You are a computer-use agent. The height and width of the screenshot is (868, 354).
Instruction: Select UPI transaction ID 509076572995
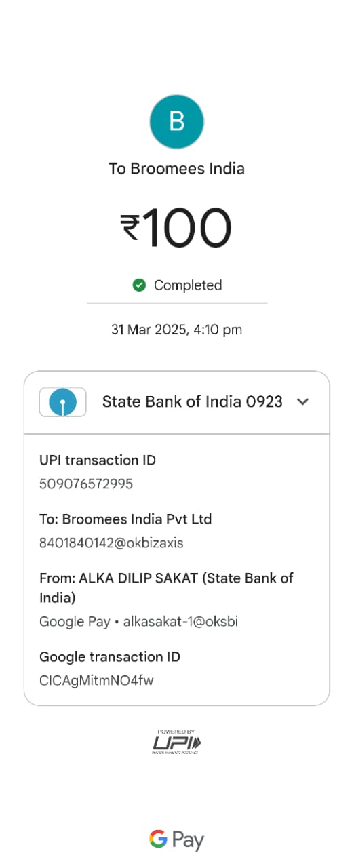tap(86, 484)
